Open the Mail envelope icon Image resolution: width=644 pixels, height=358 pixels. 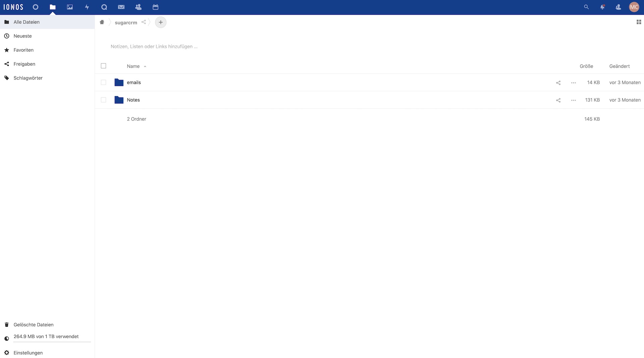coord(121,7)
